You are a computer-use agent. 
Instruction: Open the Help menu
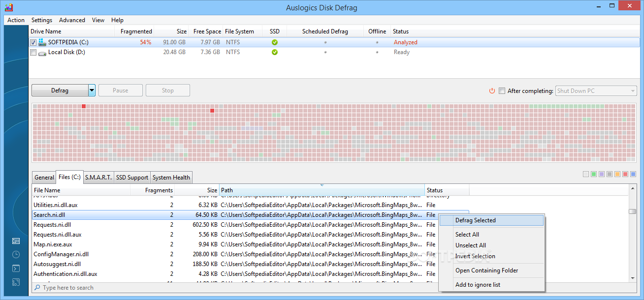point(117,20)
